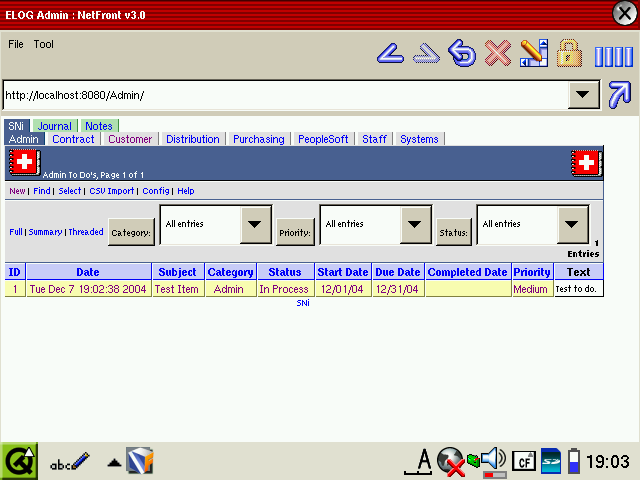Close the NetFront window
This screenshot has height=480, width=640.
(x=624, y=14)
